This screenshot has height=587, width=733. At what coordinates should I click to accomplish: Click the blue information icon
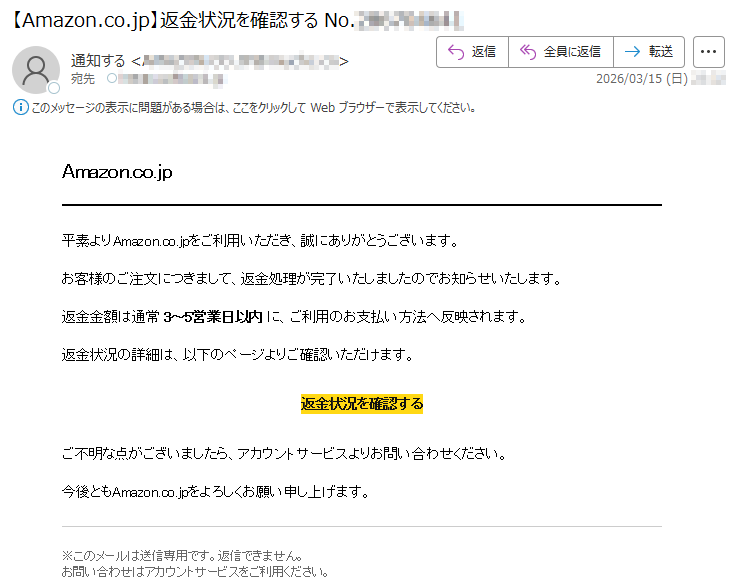pyautogui.click(x=21, y=107)
